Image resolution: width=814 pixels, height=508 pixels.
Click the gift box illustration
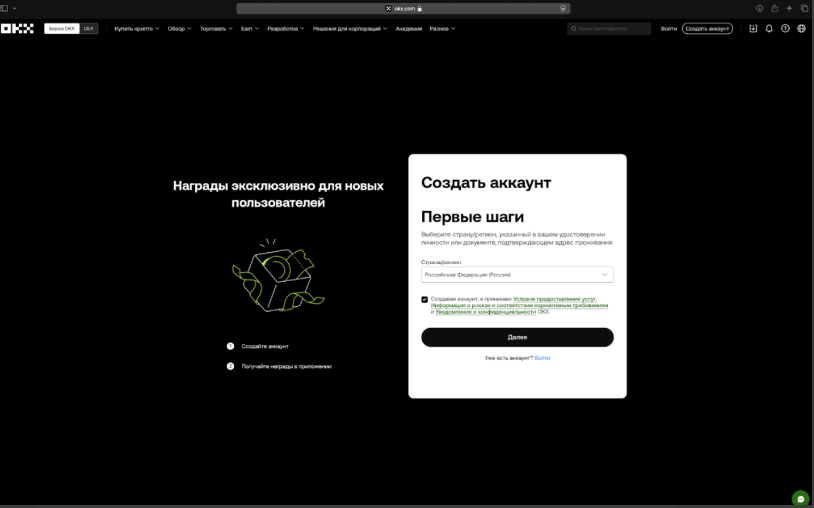coord(278,276)
